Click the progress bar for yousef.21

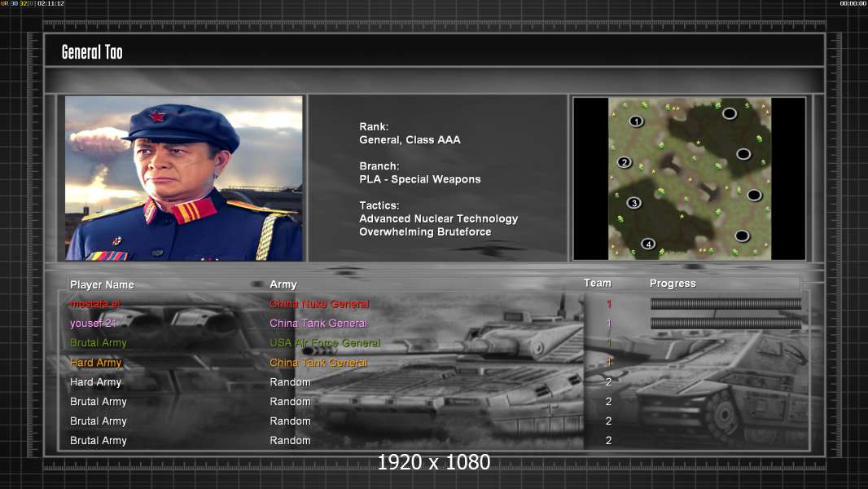tap(726, 324)
